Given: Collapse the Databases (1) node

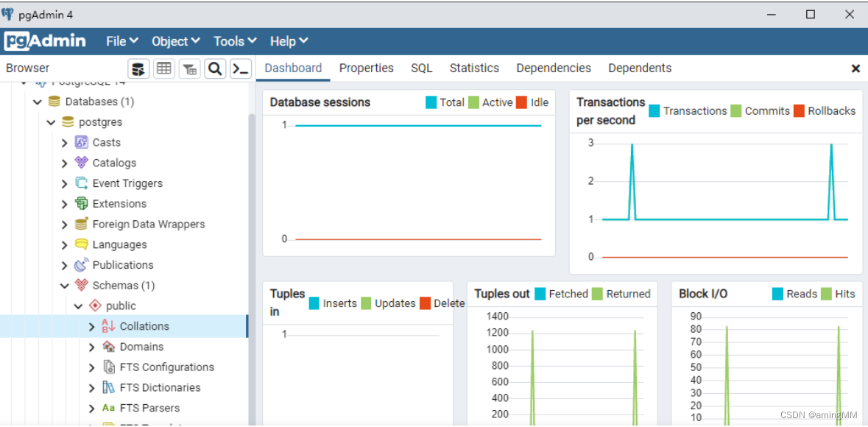Looking at the screenshot, I should [x=37, y=102].
